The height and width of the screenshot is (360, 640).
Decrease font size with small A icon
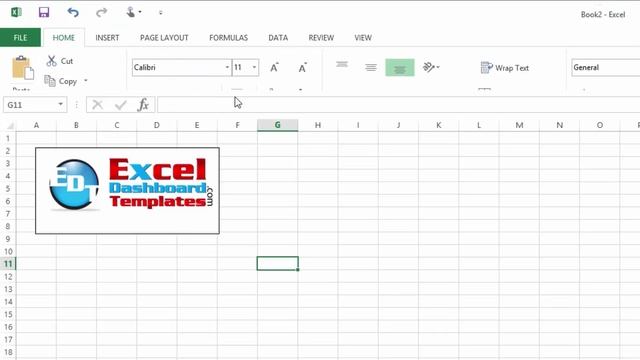pyautogui.click(x=302, y=68)
